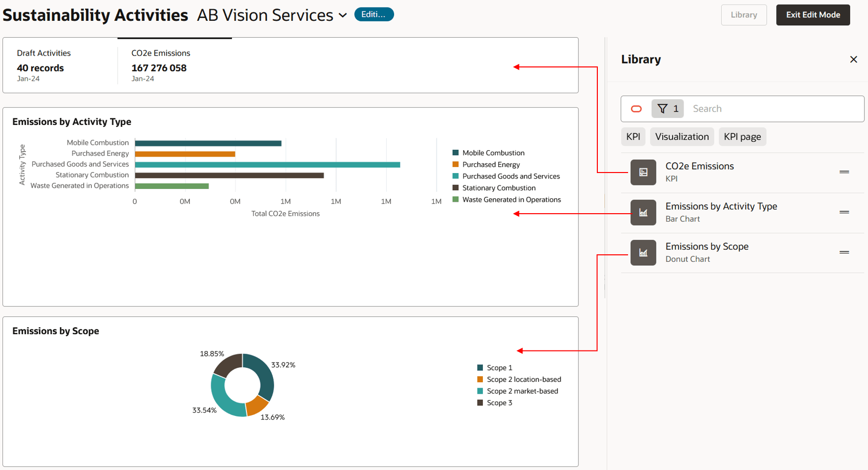Image resolution: width=868 pixels, height=470 pixels.
Task: Select the CO2e Emissions KPI icon in Library
Action: click(x=643, y=172)
